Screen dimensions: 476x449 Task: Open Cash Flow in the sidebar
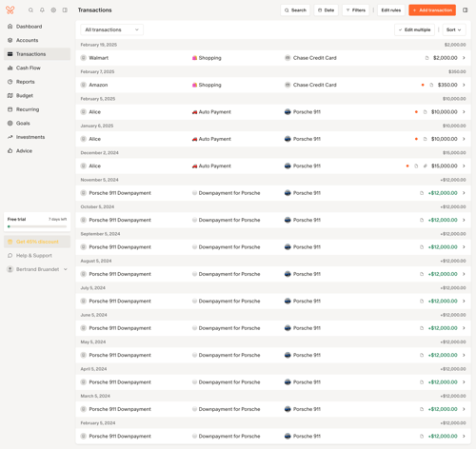pos(37,68)
